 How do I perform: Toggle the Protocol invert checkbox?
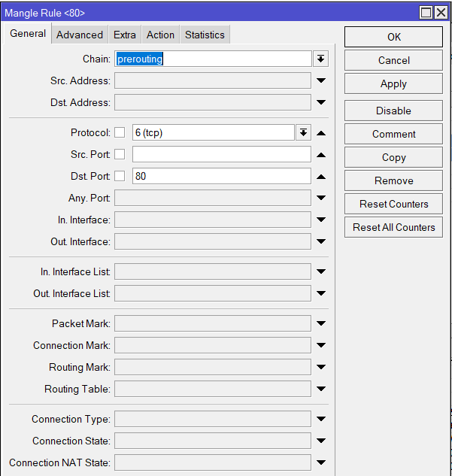120,133
